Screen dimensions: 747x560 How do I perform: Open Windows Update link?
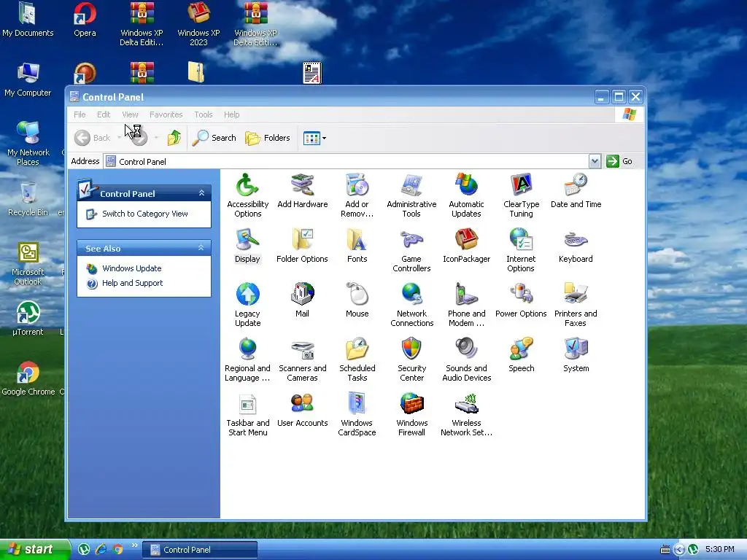pyautogui.click(x=131, y=268)
